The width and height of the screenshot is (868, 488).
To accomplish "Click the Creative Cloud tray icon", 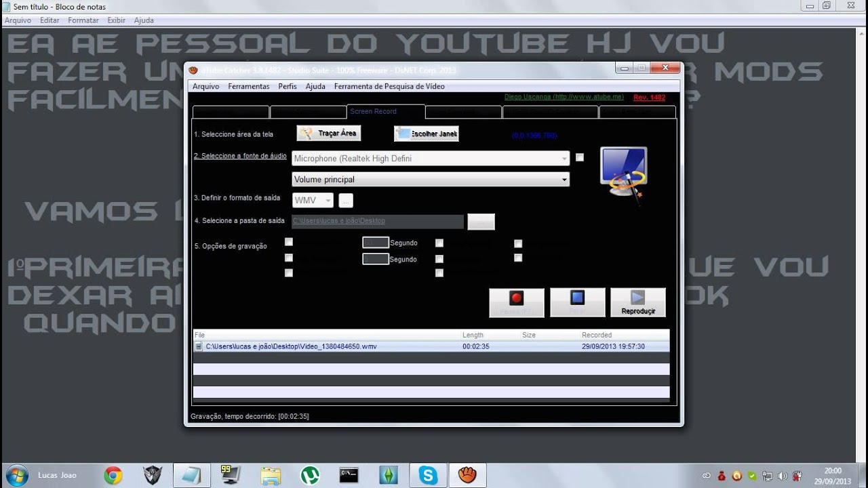I will (707, 476).
